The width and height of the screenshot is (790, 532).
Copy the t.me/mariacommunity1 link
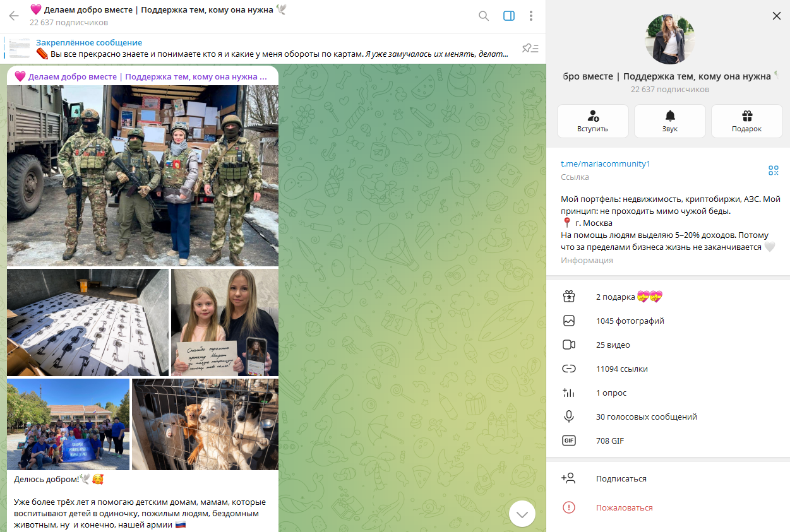pos(605,164)
